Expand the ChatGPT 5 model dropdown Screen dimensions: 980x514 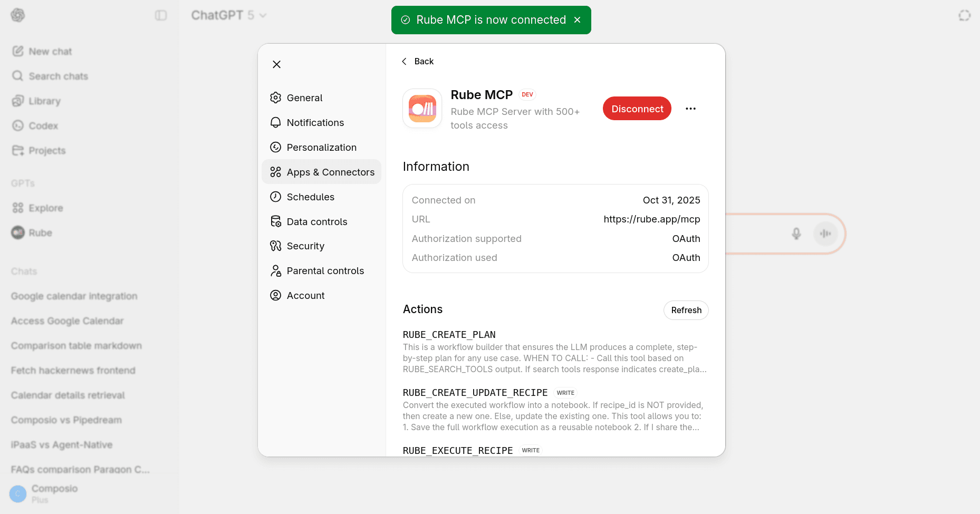228,15
